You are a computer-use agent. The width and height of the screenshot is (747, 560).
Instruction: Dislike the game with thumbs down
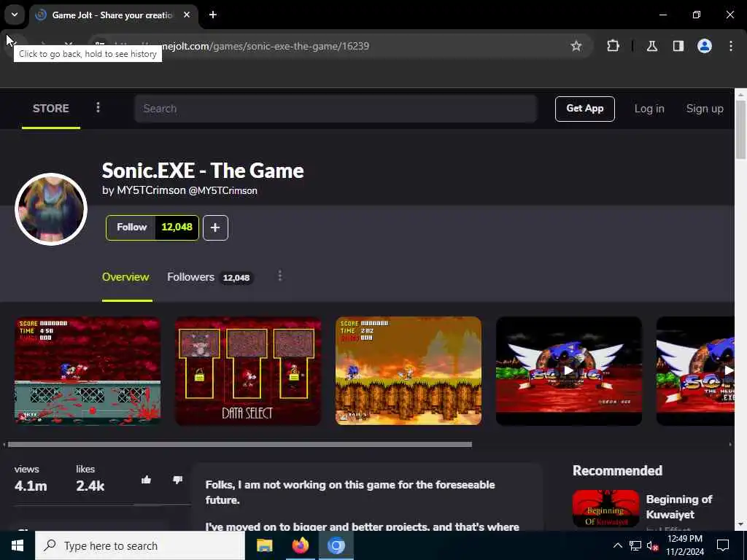(178, 480)
